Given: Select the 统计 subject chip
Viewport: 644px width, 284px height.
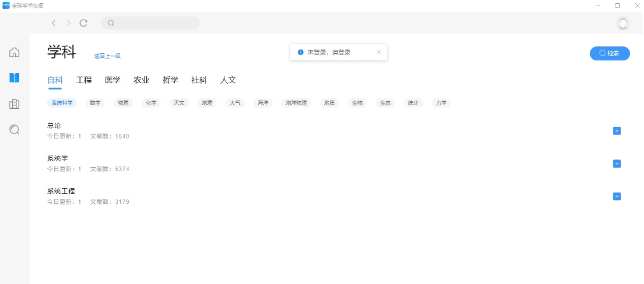Looking at the screenshot, I should pos(413,103).
